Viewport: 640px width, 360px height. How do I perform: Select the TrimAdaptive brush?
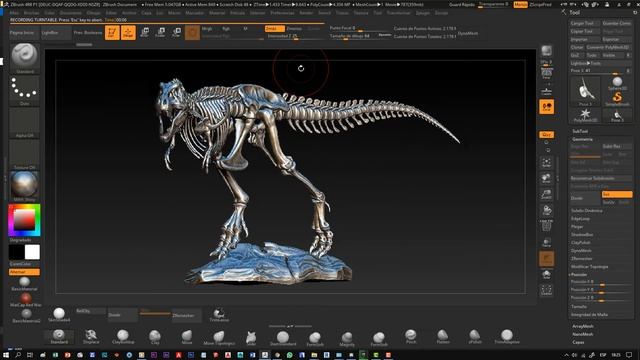507,337
